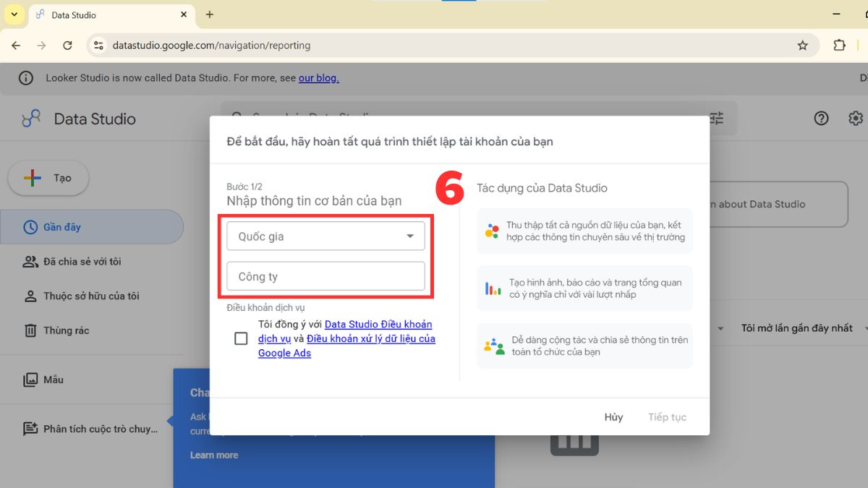This screenshot has width=868, height=488.
Task: Open Tôi mở lần gần đây nhất sort
Action: pyautogui.click(x=797, y=328)
